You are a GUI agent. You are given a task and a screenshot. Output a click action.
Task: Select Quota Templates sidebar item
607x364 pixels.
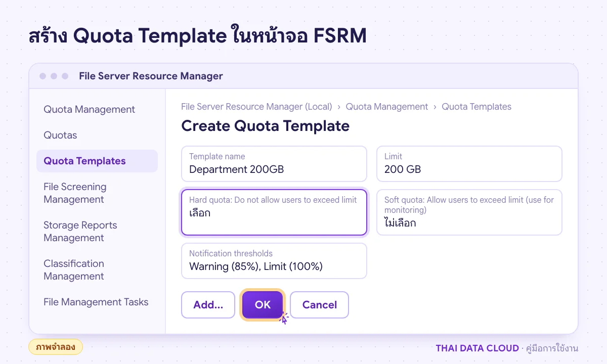click(97, 161)
